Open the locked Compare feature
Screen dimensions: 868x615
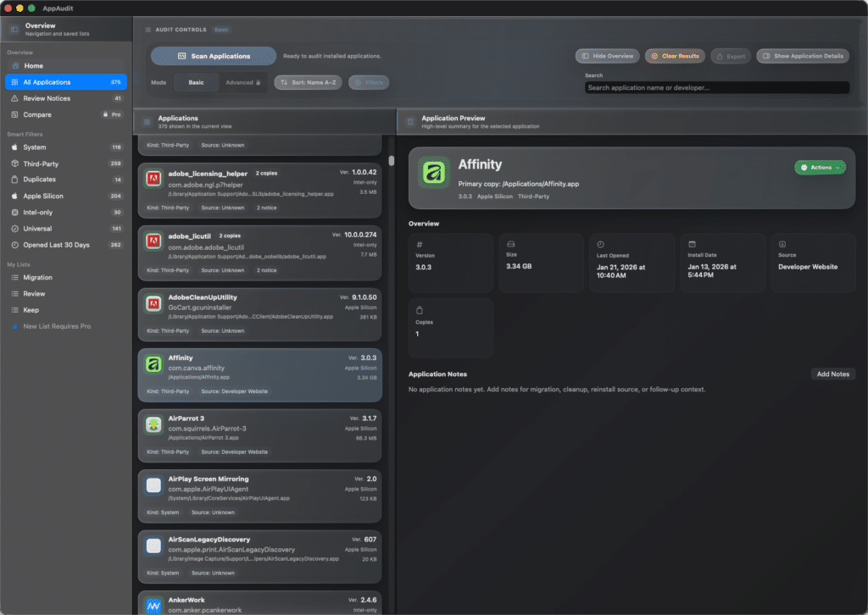click(x=66, y=114)
